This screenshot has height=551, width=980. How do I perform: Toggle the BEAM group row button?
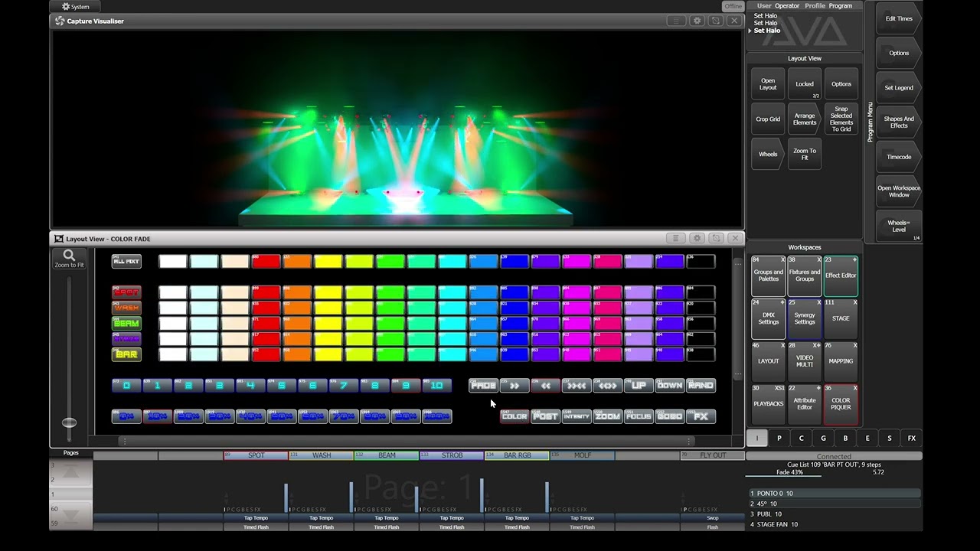pyautogui.click(x=126, y=324)
